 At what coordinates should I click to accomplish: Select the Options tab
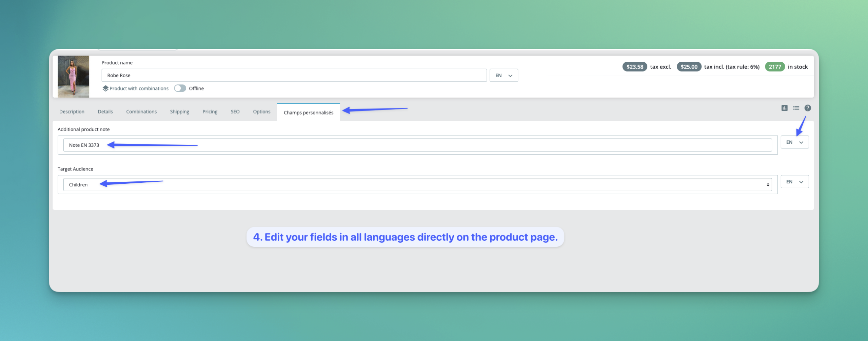point(261,112)
